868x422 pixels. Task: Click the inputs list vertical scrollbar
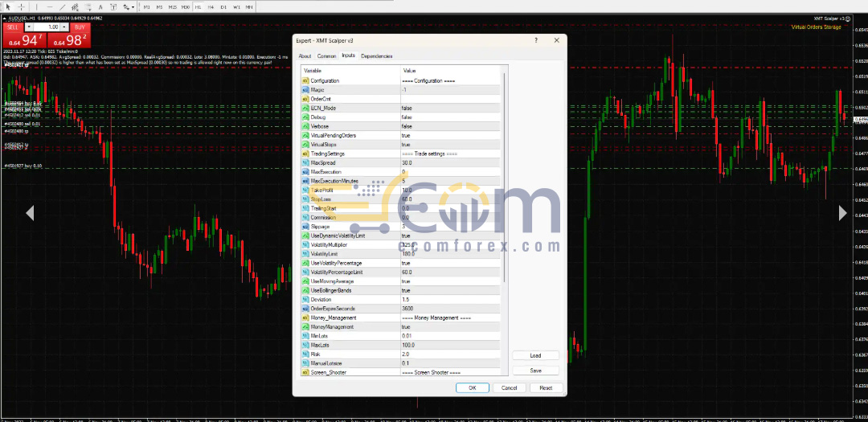pyautogui.click(x=504, y=177)
